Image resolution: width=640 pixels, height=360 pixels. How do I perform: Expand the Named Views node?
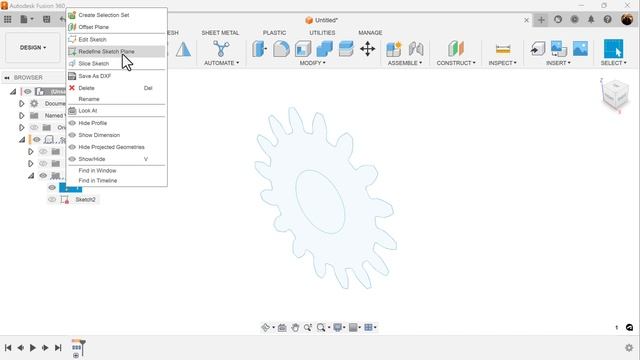[22, 116]
